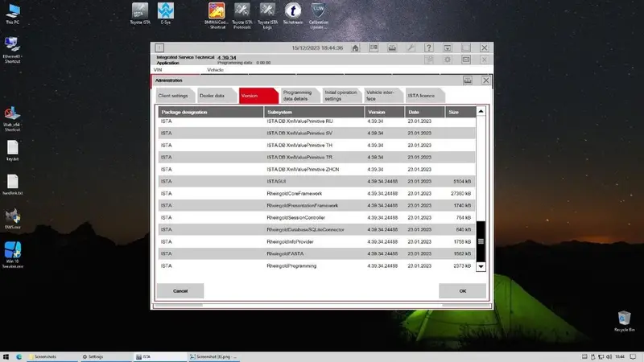Screen dimensions: 644x362
Task: Click the greyed document icon in ISTA second toolbar row
Action: (x=429, y=60)
